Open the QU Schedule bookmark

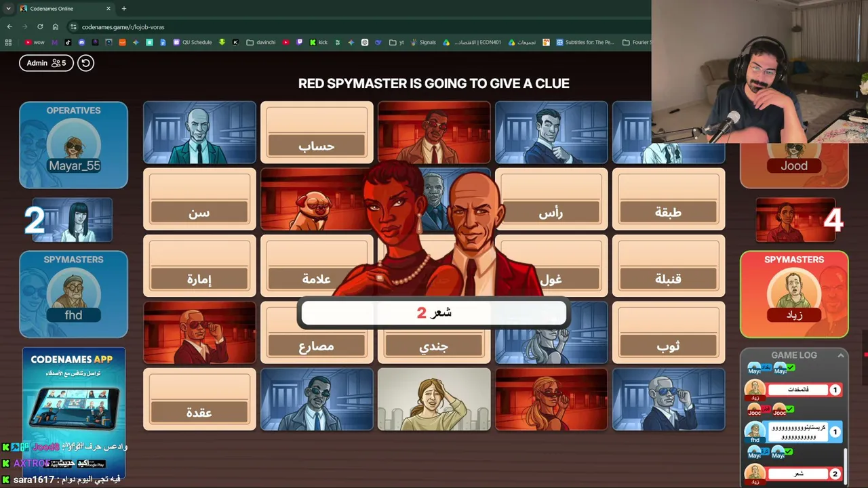point(193,42)
